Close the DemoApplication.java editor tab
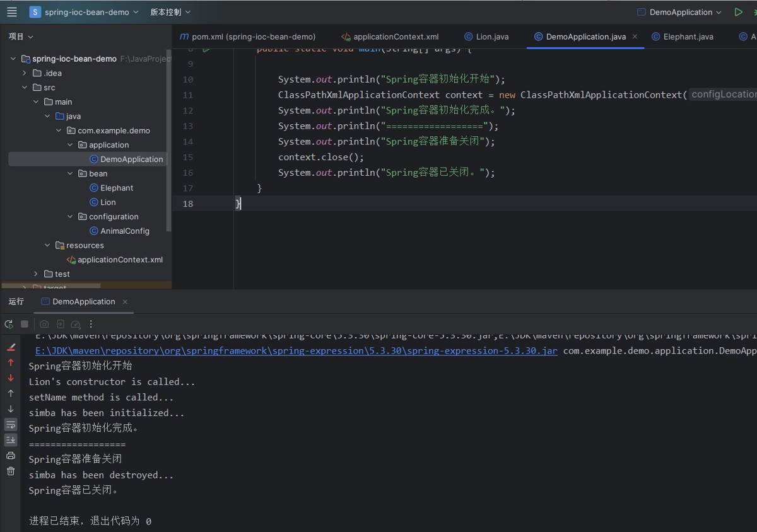This screenshot has width=757, height=532. (635, 37)
